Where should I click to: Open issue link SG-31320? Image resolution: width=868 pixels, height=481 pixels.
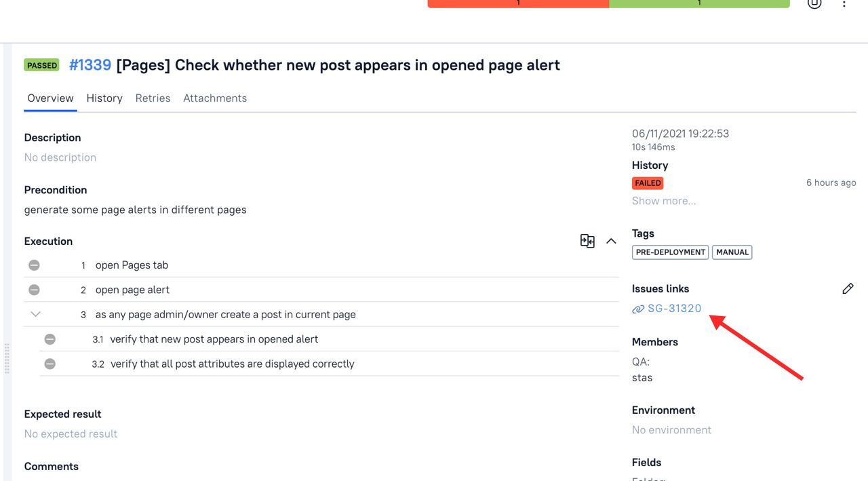[x=674, y=308]
